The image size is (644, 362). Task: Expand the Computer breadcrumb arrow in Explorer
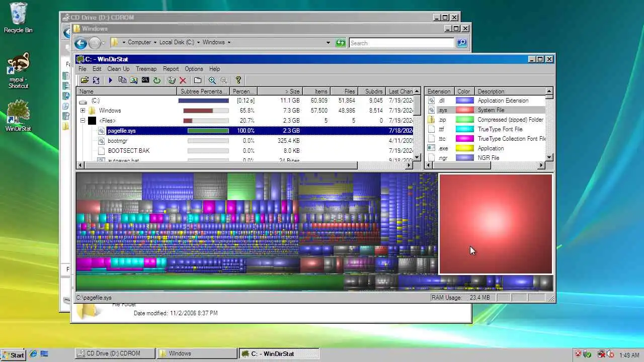click(x=155, y=43)
